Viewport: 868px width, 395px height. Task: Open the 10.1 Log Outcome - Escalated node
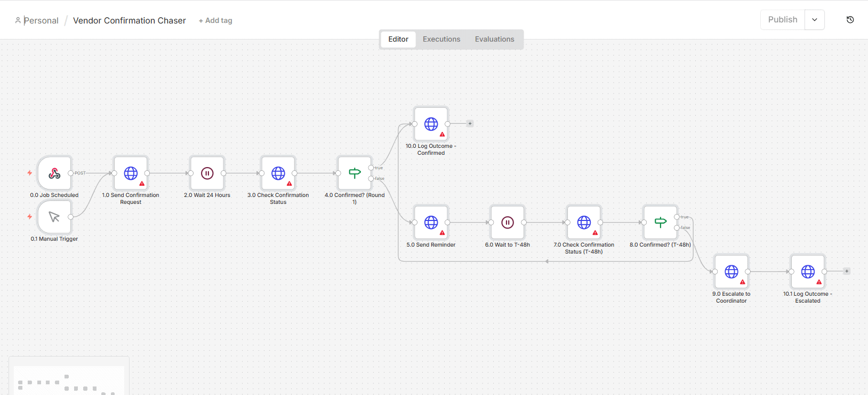coord(808,271)
